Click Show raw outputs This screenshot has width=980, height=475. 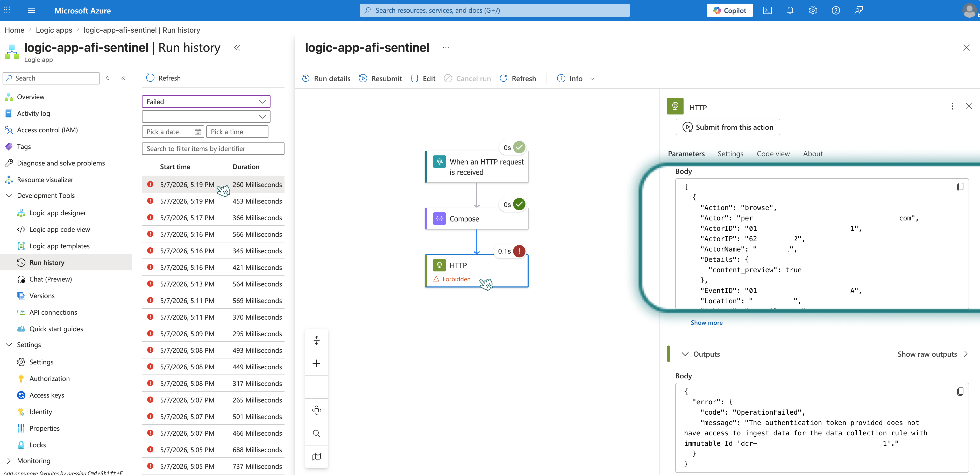[932, 354]
